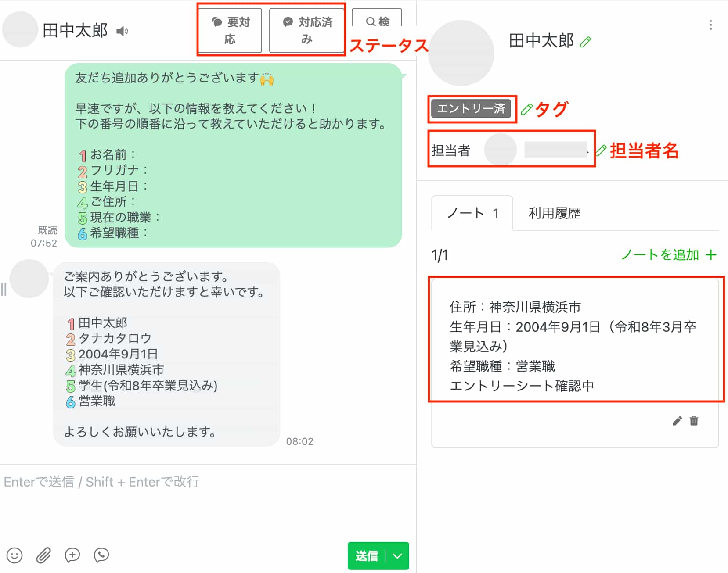Edit the profile name 田中太郎 with pencil icon
The width and height of the screenshot is (728, 573).
(x=585, y=42)
